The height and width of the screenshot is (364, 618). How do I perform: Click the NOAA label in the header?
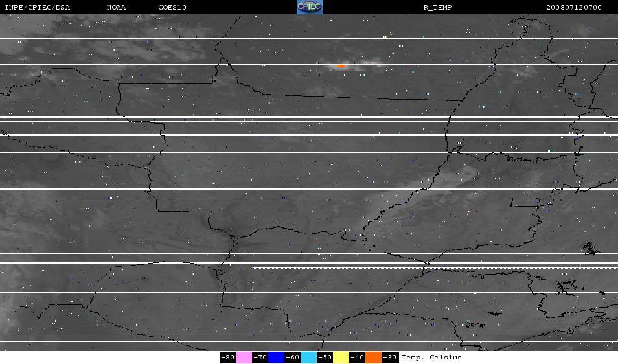click(x=116, y=8)
